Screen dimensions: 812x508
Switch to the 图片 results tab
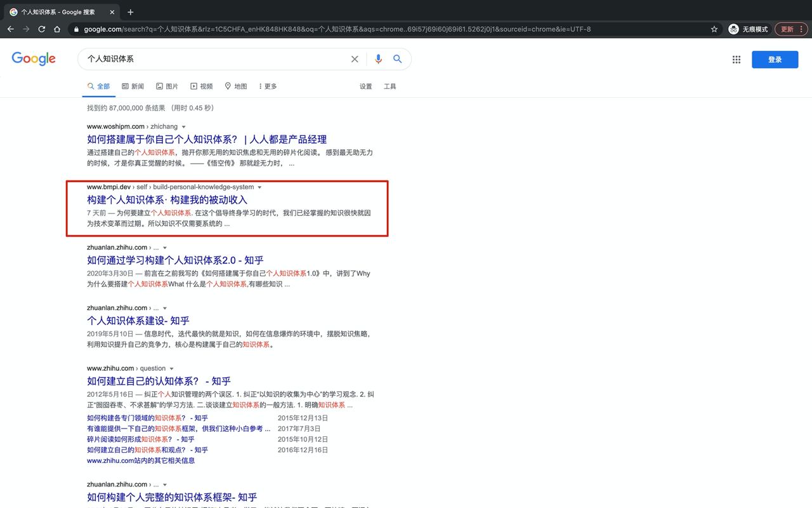click(167, 86)
